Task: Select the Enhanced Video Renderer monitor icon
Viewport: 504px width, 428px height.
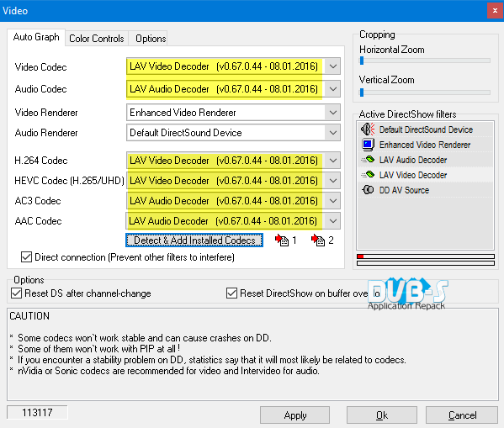Action: click(x=368, y=145)
